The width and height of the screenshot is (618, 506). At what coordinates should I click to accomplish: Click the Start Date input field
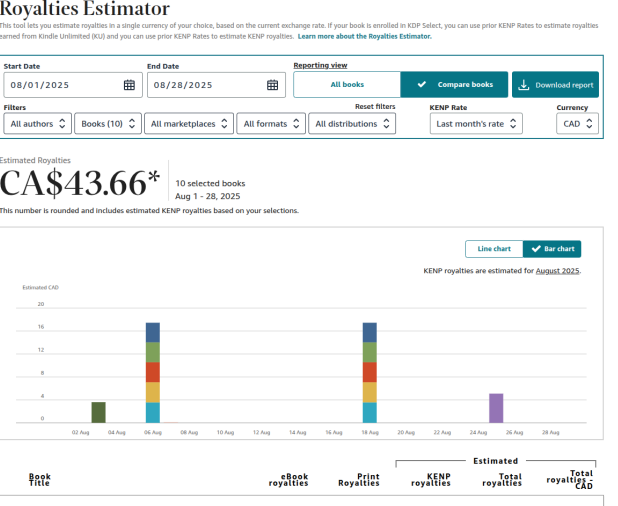pyautogui.click(x=62, y=85)
